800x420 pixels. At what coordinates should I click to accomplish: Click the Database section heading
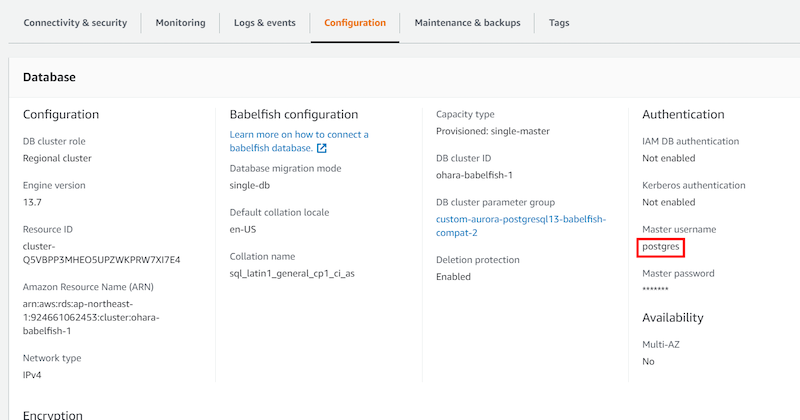50,77
